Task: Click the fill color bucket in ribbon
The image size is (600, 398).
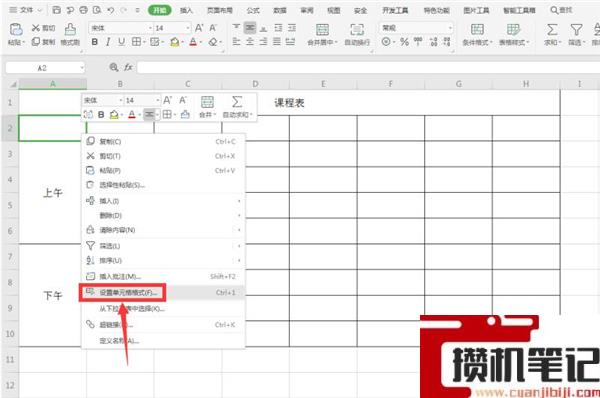Action: (174, 42)
